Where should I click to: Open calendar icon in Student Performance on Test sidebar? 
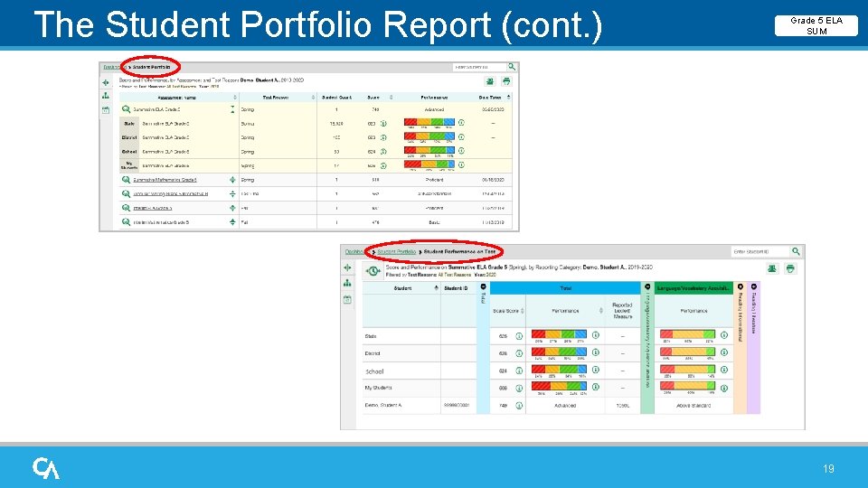click(x=347, y=299)
